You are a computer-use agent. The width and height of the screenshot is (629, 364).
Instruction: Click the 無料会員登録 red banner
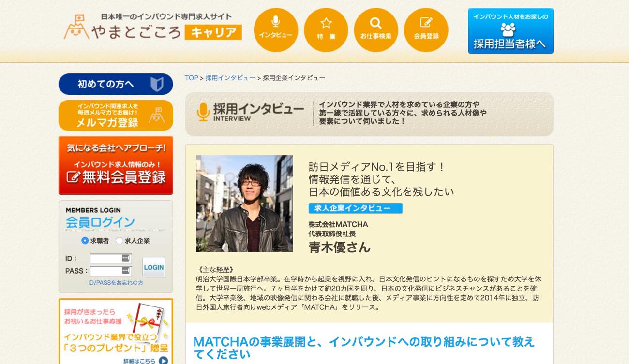click(116, 165)
